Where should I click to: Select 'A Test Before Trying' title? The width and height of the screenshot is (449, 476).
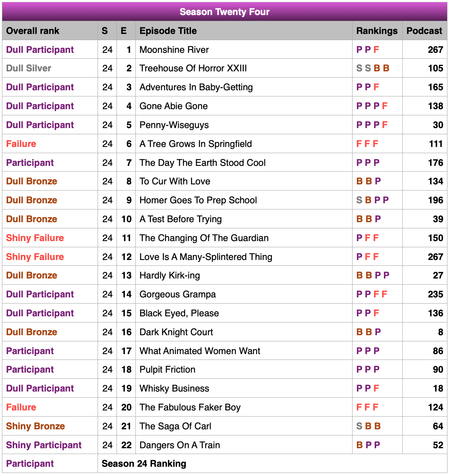tap(181, 219)
